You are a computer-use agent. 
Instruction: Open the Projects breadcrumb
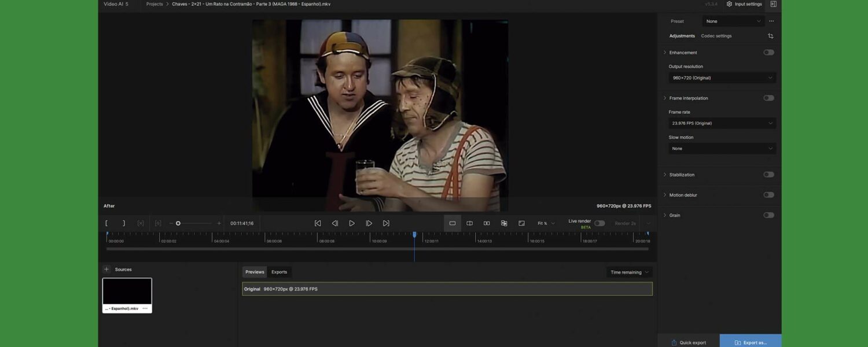click(x=155, y=4)
